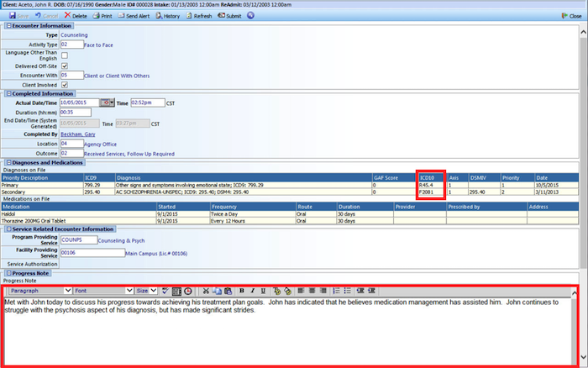Click the Delete button in the top toolbar

point(76,16)
